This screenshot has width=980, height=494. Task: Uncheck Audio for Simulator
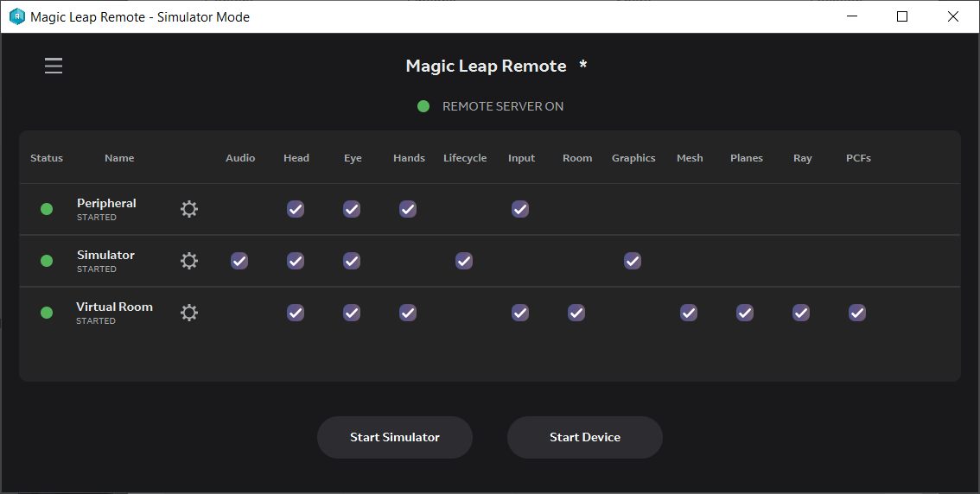tap(239, 261)
